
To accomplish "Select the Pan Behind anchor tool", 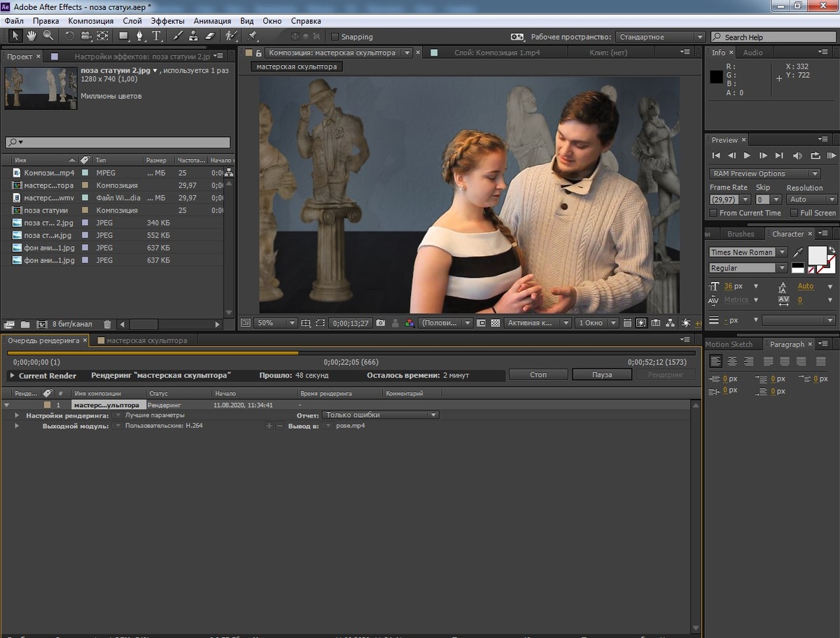I will pos(102,36).
